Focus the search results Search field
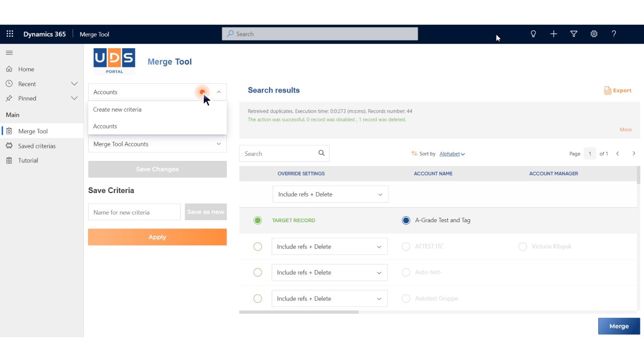Image resolution: width=644 pixels, height=362 pixels. coord(284,153)
